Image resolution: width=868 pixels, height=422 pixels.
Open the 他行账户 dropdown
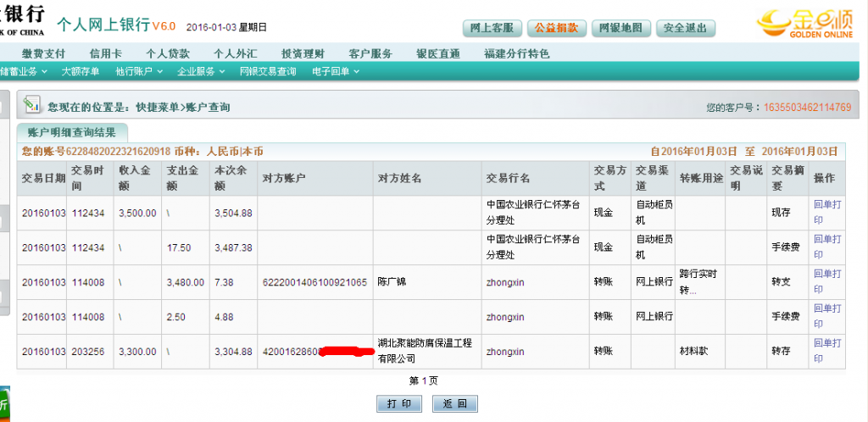[x=136, y=72]
